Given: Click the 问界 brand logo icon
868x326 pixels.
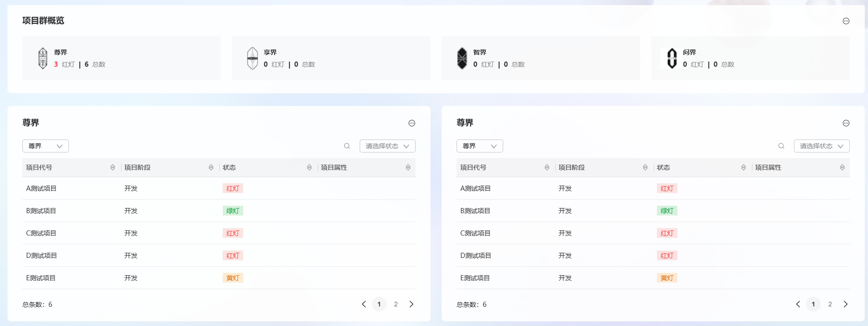Looking at the screenshot, I should tap(672, 58).
